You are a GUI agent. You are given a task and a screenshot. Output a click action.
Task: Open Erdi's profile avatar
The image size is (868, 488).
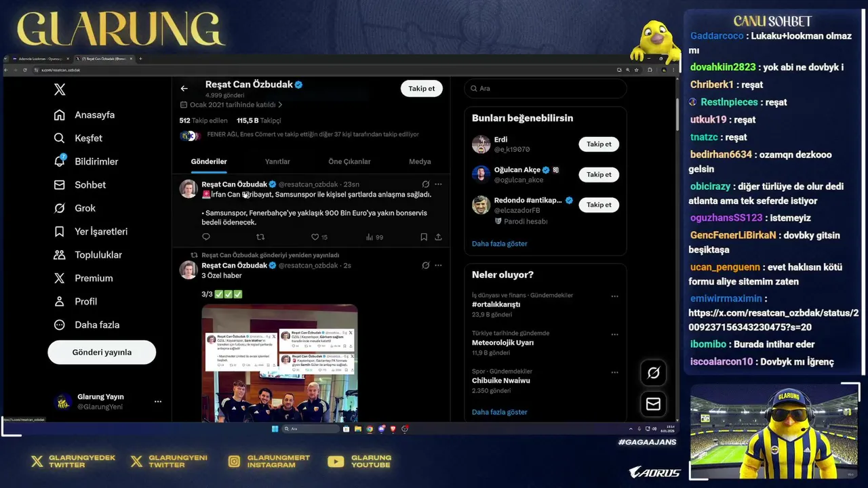(x=481, y=144)
